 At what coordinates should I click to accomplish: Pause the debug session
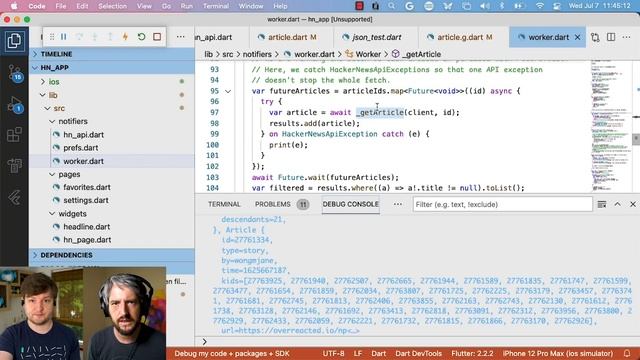tap(64, 37)
